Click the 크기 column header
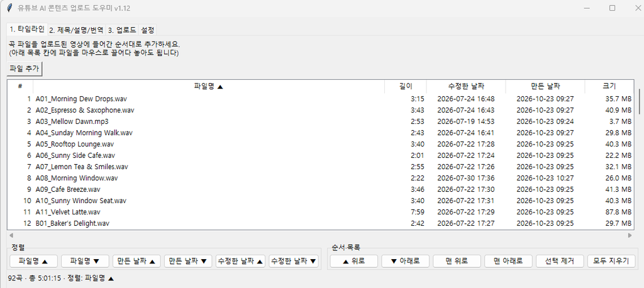Image resolution: width=644 pixels, height=288 pixels. 609,86
